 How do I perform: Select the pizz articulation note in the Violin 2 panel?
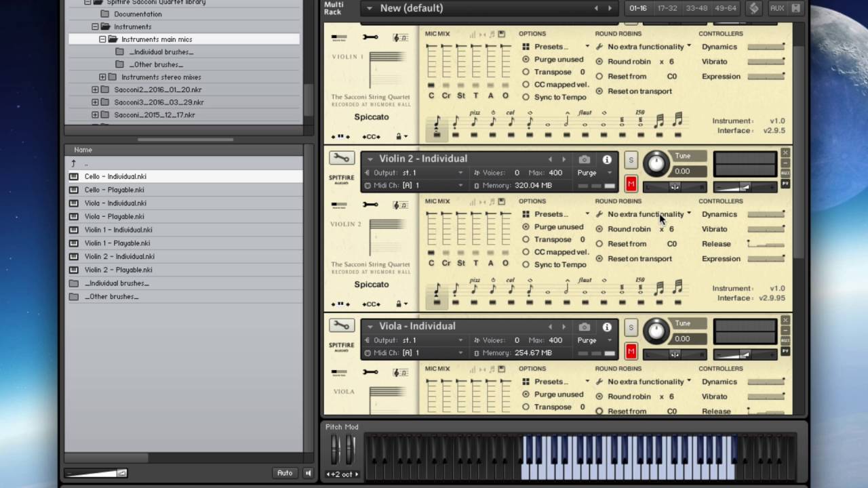pyautogui.click(x=474, y=289)
